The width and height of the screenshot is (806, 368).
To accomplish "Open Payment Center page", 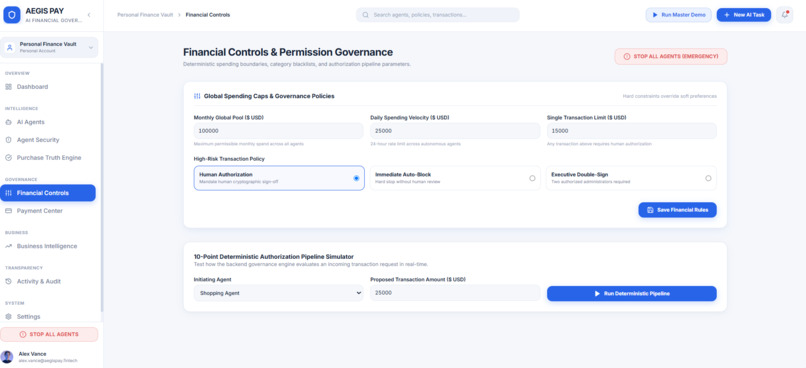I will (48, 211).
